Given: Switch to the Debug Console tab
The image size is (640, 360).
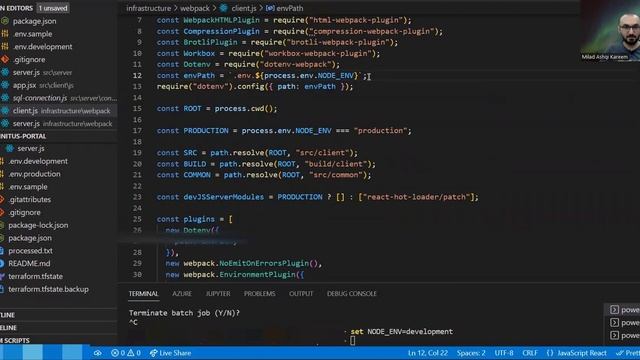Looking at the screenshot, I should (x=351, y=293).
